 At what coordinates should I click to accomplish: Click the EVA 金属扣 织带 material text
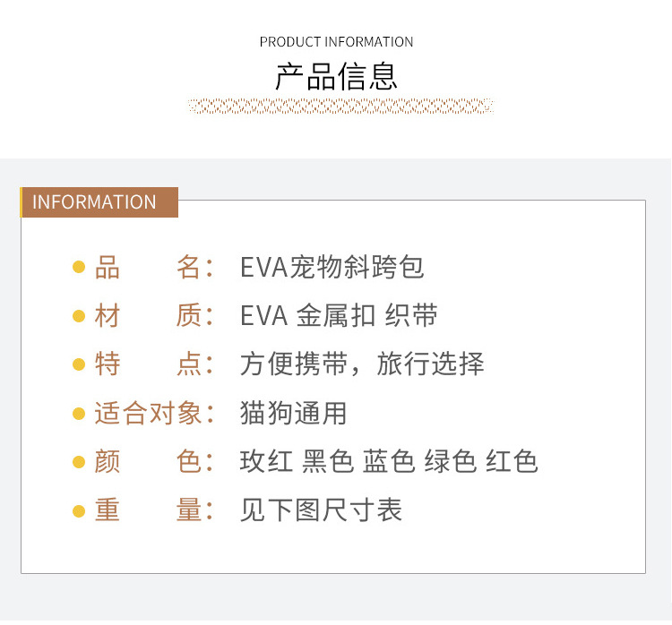pos(339,316)
